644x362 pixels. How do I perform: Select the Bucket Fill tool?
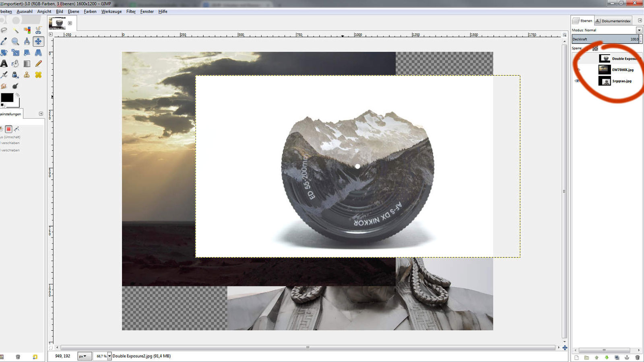pyautogui.click(x=15, y=63)
